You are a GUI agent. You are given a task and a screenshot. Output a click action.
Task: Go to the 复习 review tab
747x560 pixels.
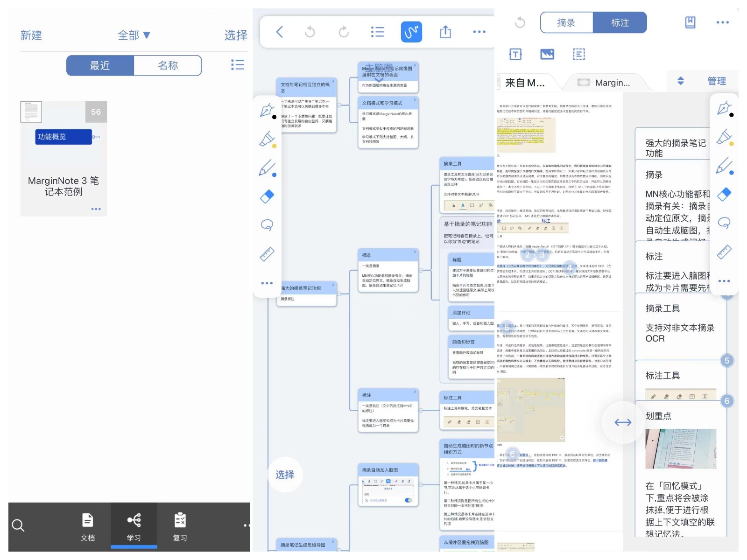180,527
